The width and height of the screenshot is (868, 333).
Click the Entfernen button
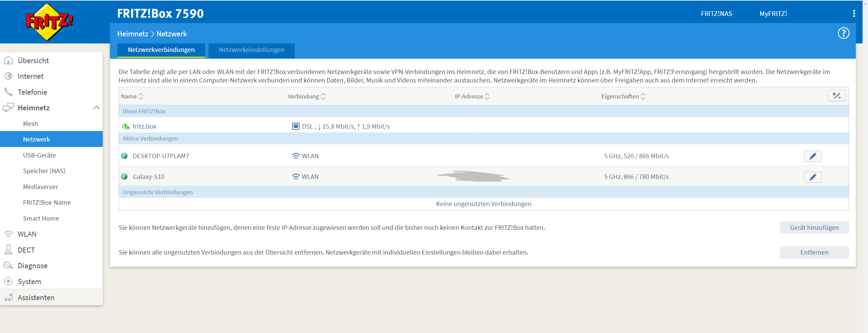click(x=814, y=252)
